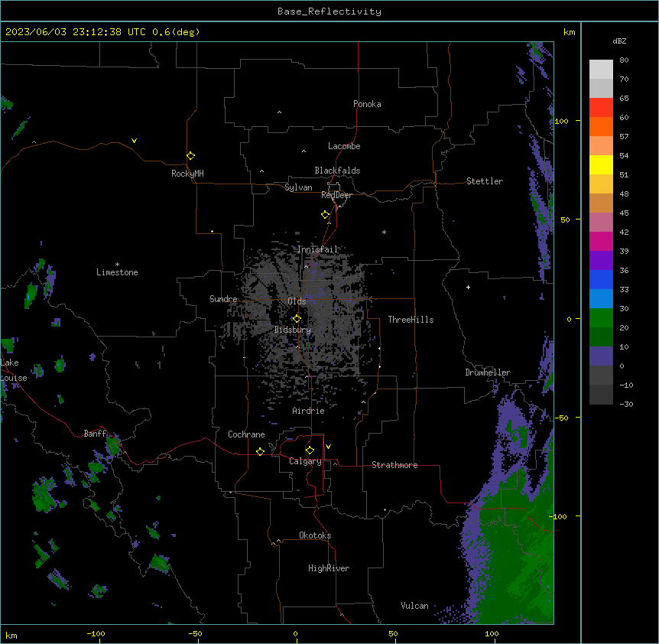Click the Limestone label
659x644 pixels.
(x=117, y=272)
